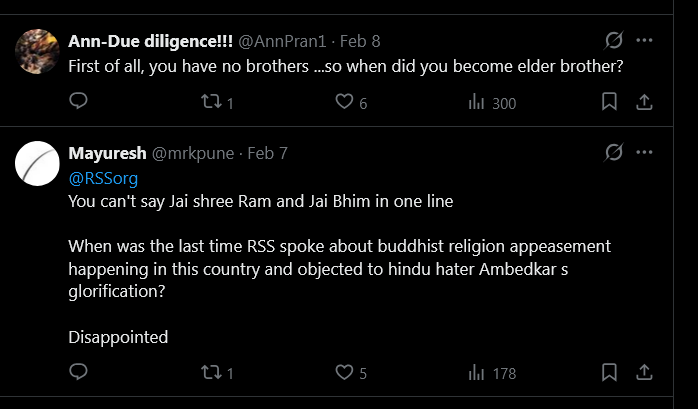The height and width of the screenshot is (409, 698).
Task: Repost Mayuresh's tweet
Action: tap(211, 372)
